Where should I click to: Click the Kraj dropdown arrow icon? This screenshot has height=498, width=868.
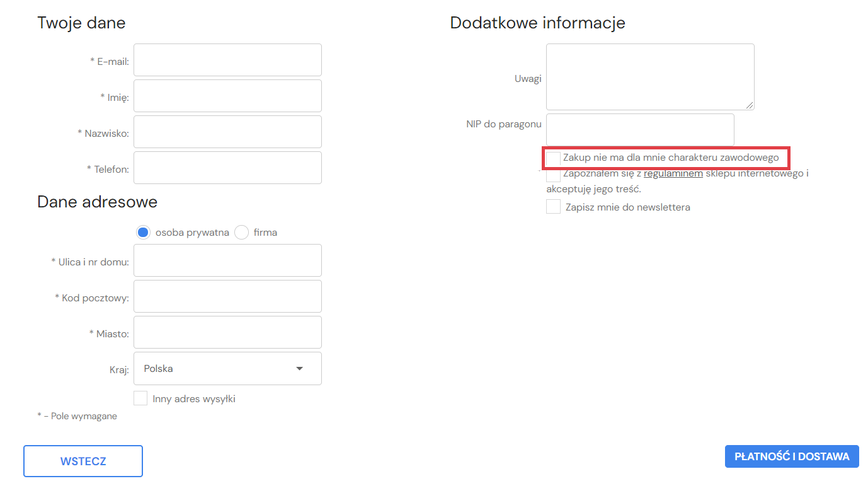(299, 369)
